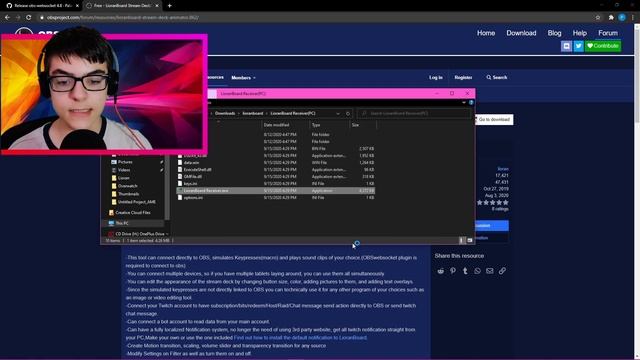Image resolution: width=640 pixels, height=360 pixels.
Task: Open Untitled Project_AME folder in sidebar
Action: tap(136, 202)
